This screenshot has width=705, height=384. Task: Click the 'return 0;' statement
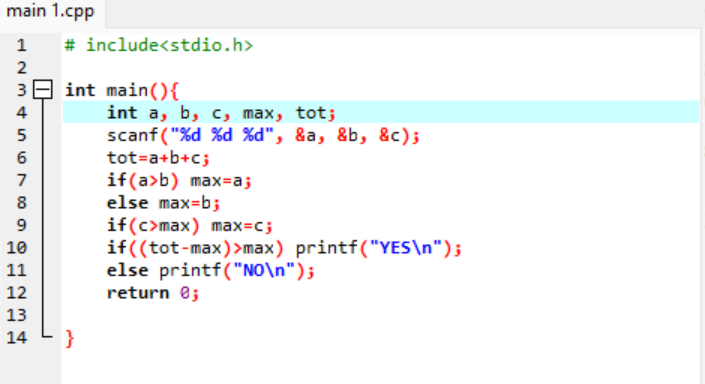click(x=152, y=293)
